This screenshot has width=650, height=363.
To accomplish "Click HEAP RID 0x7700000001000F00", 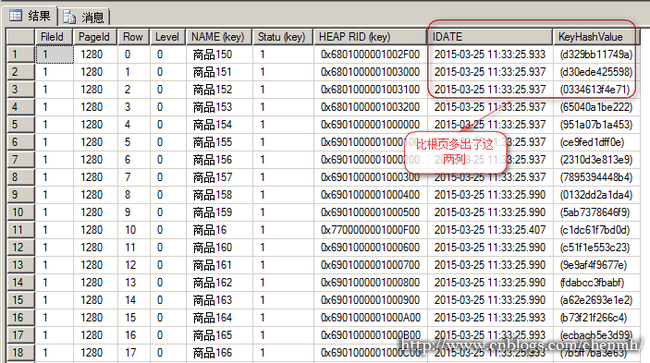I will 370,230.
